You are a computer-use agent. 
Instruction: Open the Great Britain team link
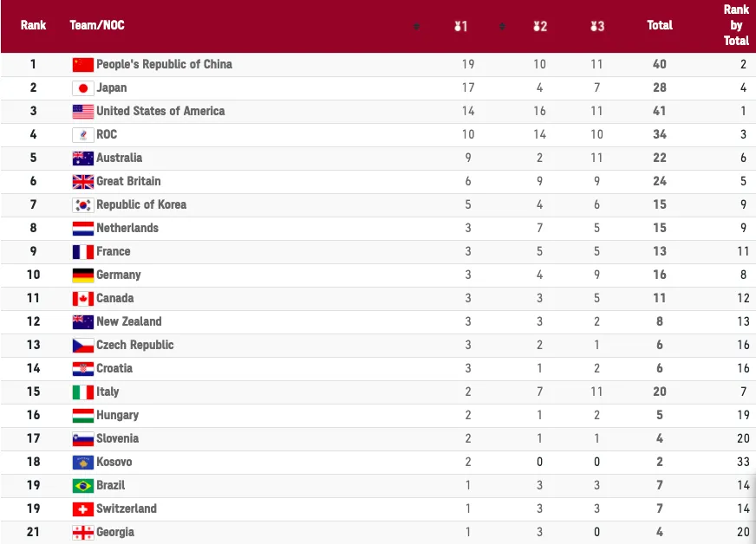click(128, 181)
